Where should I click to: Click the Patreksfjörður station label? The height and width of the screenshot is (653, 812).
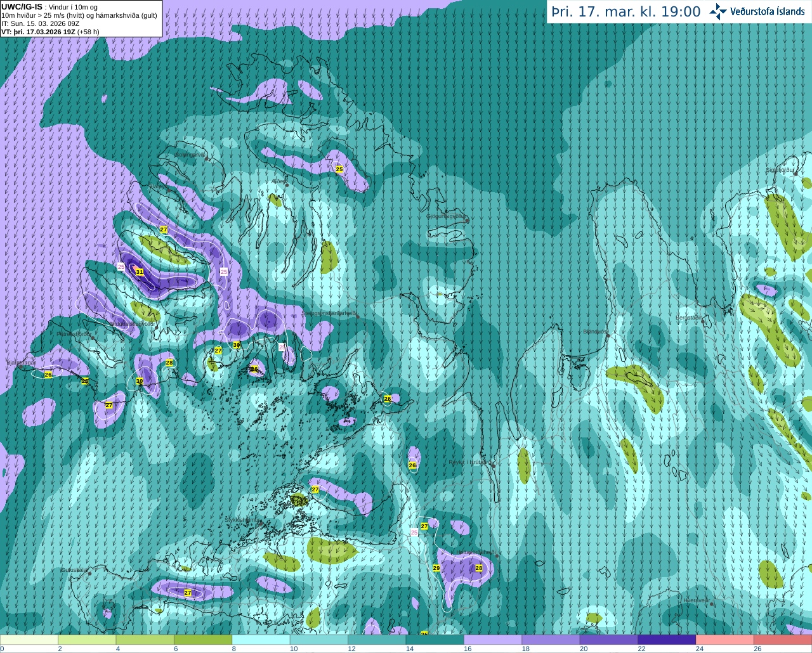74,333
